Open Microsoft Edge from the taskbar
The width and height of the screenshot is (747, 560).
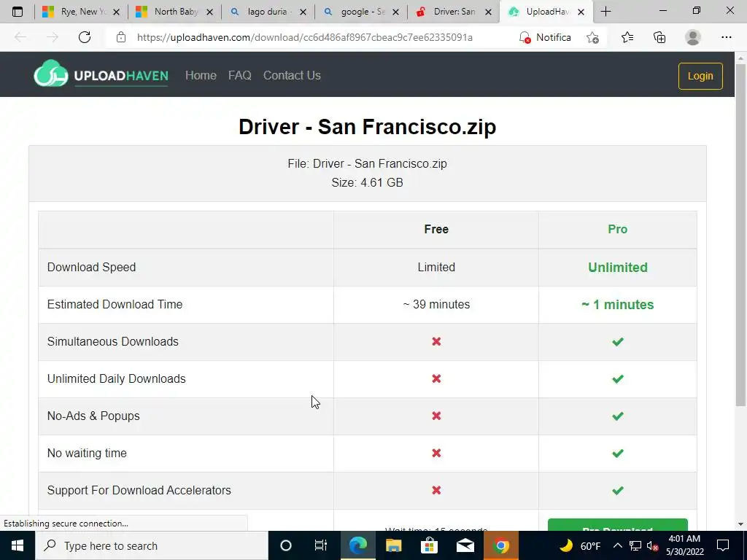click(357, 545)
